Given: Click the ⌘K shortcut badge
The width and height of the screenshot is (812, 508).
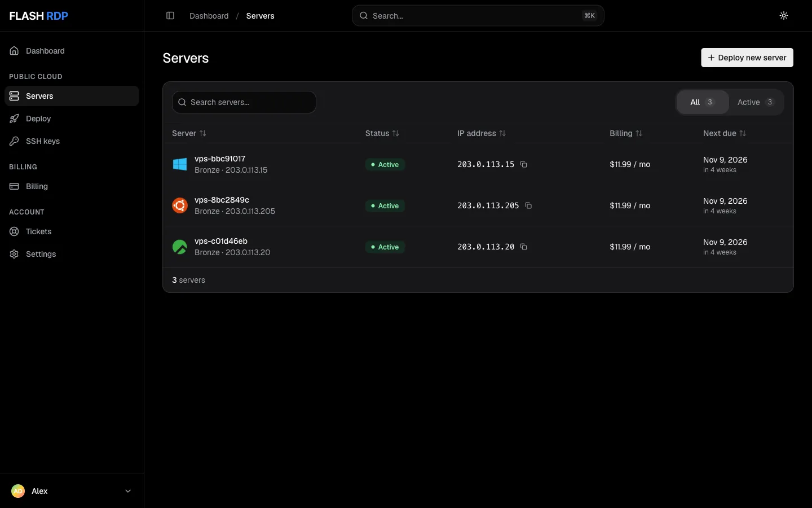Looking at the screenshot, I should point(590,16).
